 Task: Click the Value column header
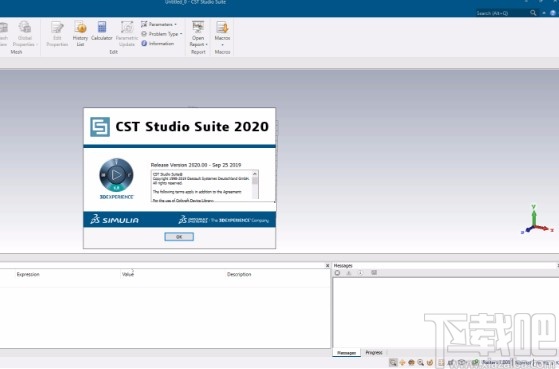click(x=128, y=274)
